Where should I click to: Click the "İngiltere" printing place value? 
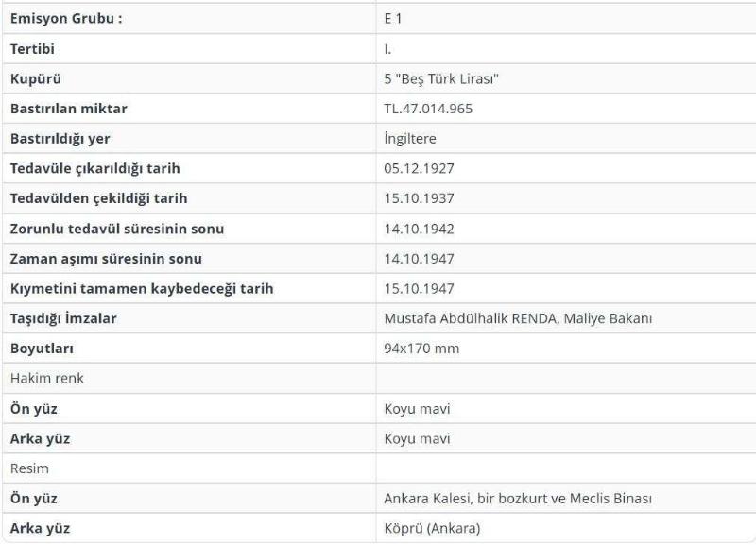coord(411,139)
